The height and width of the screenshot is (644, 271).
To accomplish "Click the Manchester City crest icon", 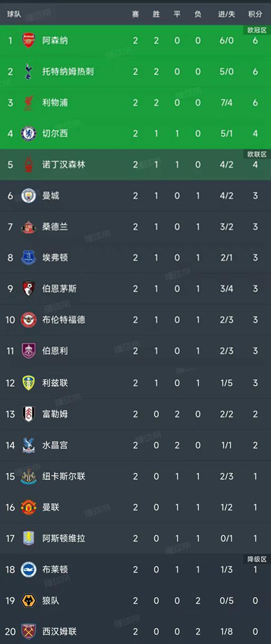I will coord(29,196).
